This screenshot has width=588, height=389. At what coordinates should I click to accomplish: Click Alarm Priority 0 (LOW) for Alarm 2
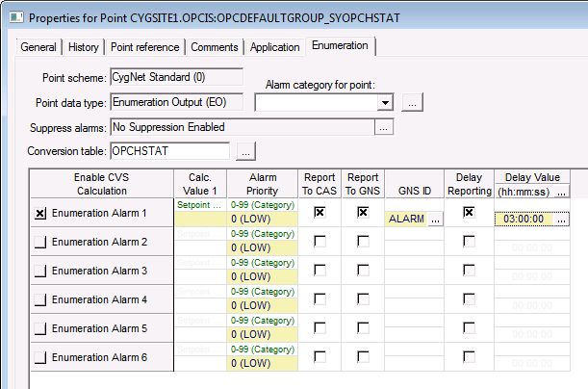tap(262, 248)
